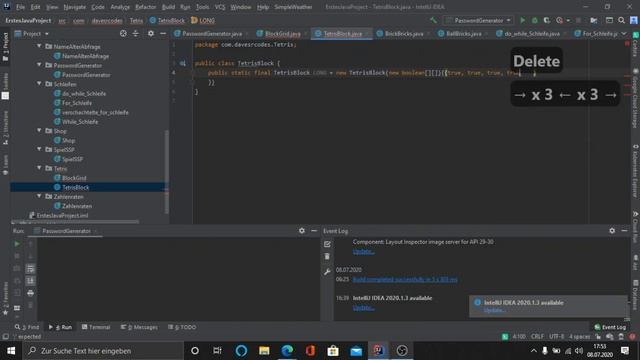The image size is (640, 360).
Task: Launch the profiler icon in the top toolbar
Action: point(560,20)
